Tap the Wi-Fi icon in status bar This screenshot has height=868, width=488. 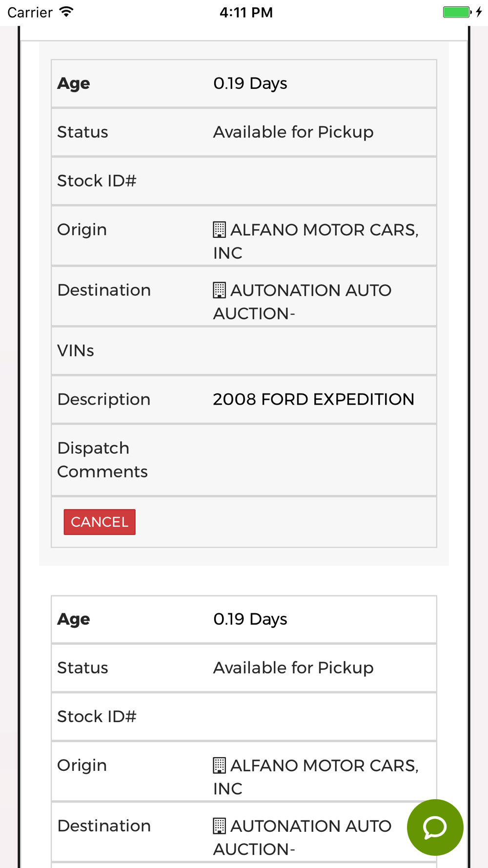pos(66,12)
